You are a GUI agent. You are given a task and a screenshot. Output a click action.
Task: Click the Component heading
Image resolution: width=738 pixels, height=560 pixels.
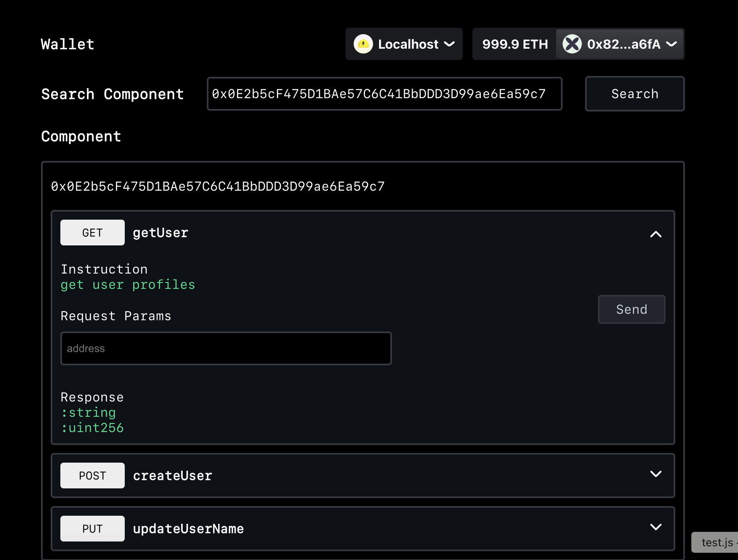81,136
